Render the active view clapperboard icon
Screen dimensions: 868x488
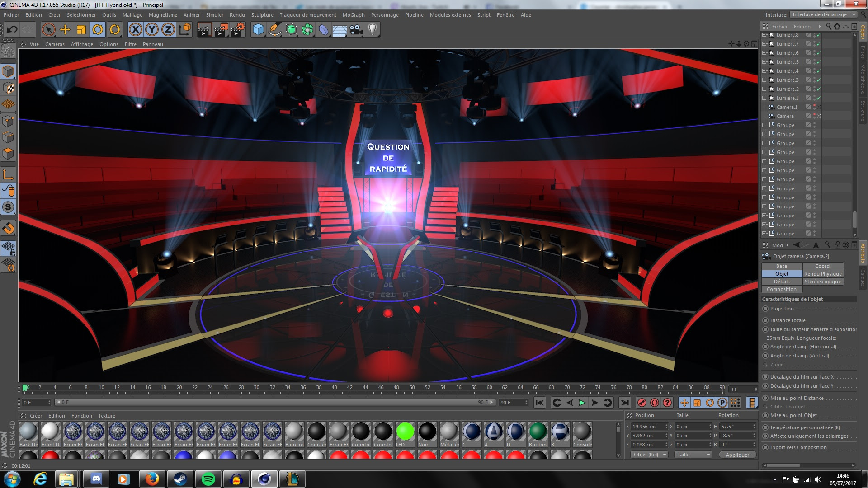click(x=204, y=30)
